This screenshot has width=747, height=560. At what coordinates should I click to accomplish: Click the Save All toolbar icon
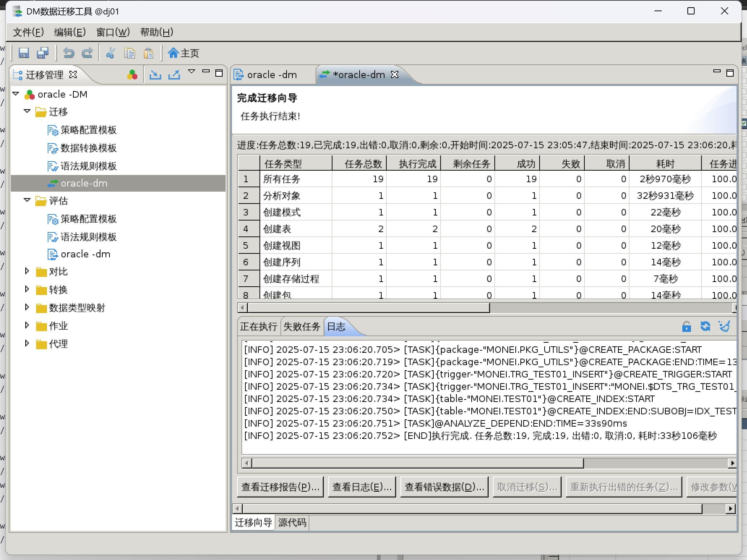(43, 53)
